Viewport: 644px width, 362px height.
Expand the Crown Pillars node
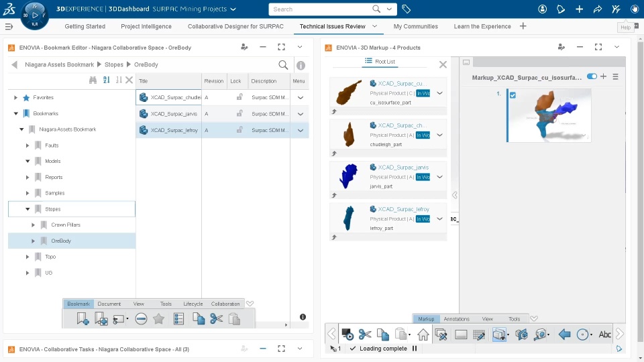click(x=34, y=225)
